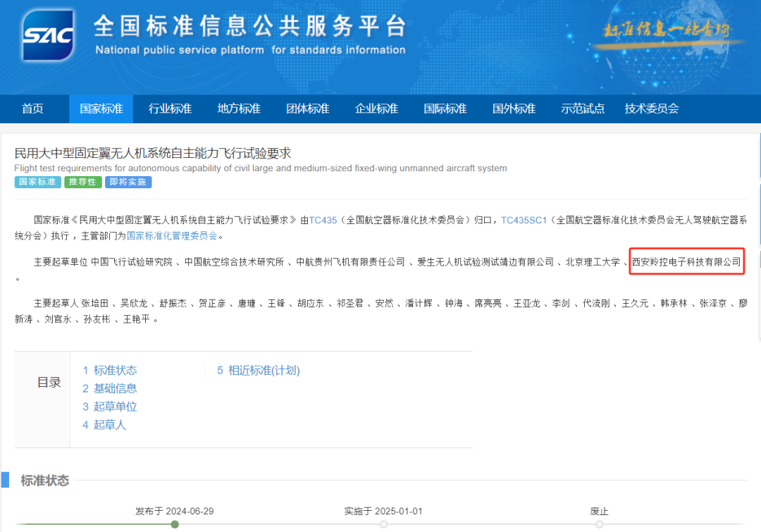This screenshot has width=761, height=532.
Task: Click the TC435 committee link
Action: coord(323,220)
